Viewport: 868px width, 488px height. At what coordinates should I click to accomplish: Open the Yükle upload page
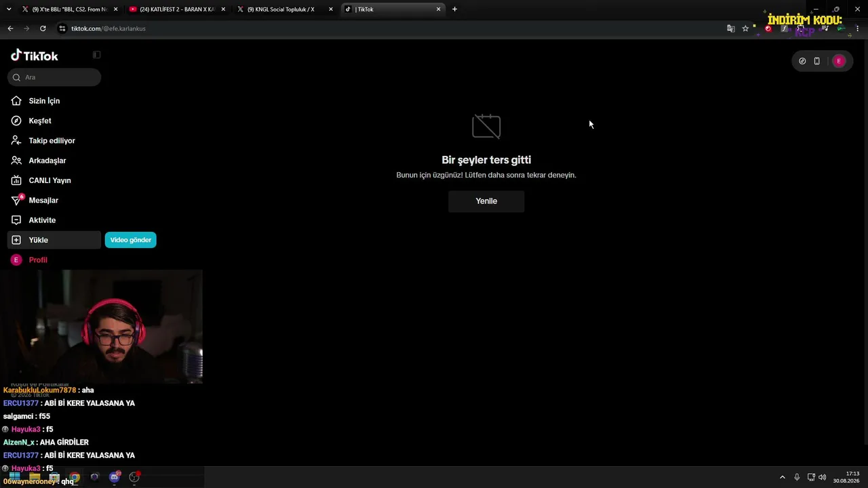point(54,240)
